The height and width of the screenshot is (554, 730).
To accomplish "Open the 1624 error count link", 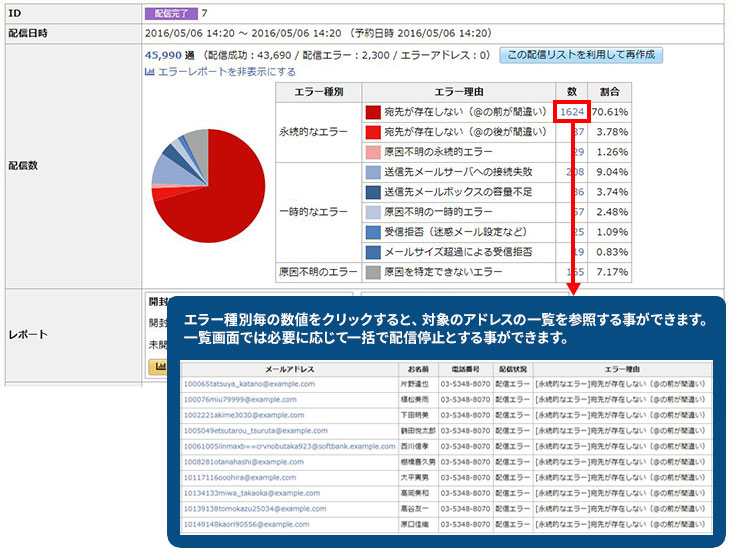I will point(572,112).
